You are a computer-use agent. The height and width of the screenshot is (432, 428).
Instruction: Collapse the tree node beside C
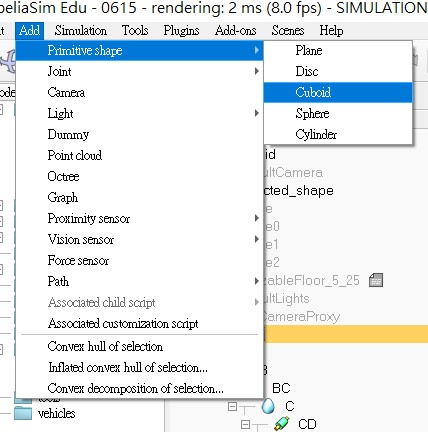coord(232,406)
